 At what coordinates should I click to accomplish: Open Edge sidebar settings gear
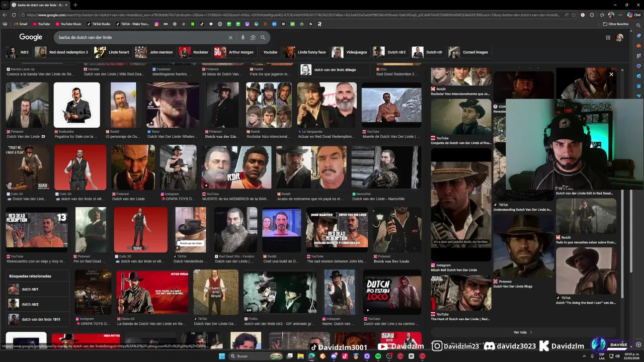[x=638, y=345]
